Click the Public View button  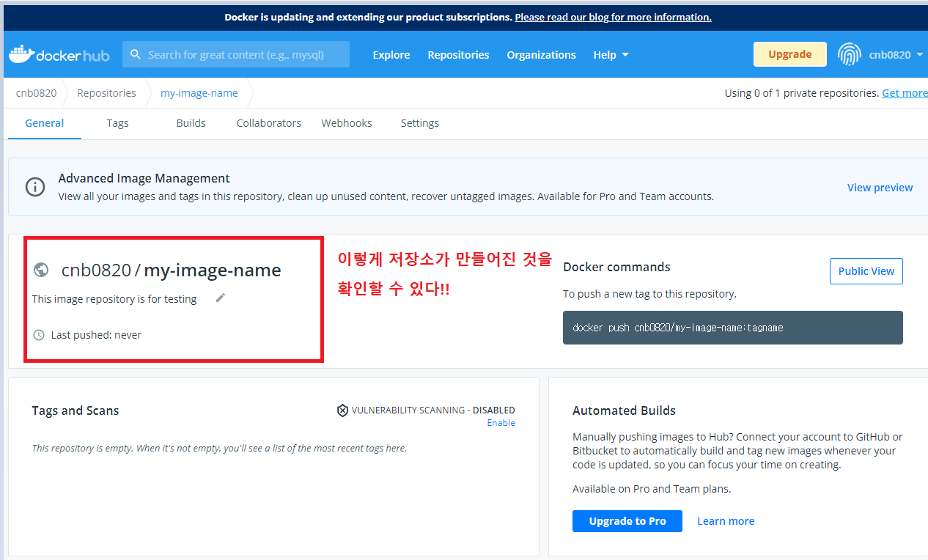point(866,271)
